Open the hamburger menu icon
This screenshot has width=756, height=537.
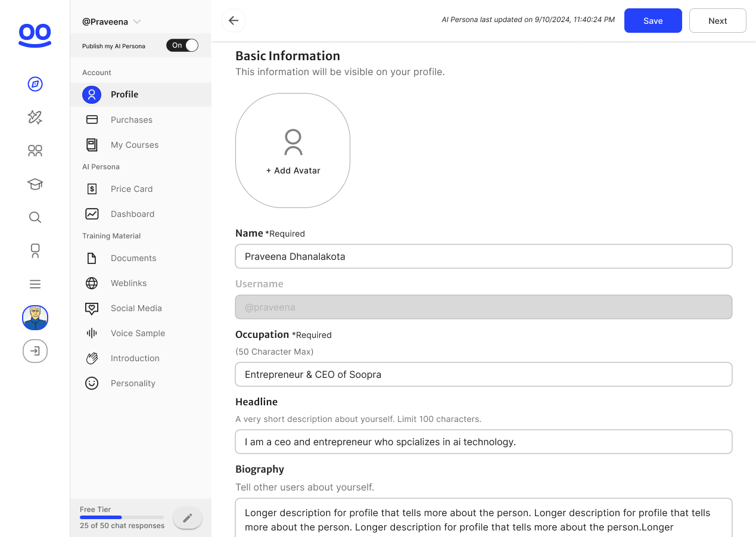pos(35,284)
